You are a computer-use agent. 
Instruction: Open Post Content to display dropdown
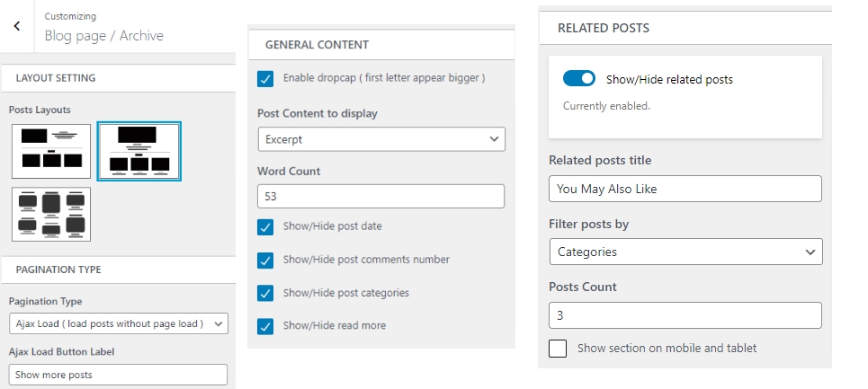(381, 139)
